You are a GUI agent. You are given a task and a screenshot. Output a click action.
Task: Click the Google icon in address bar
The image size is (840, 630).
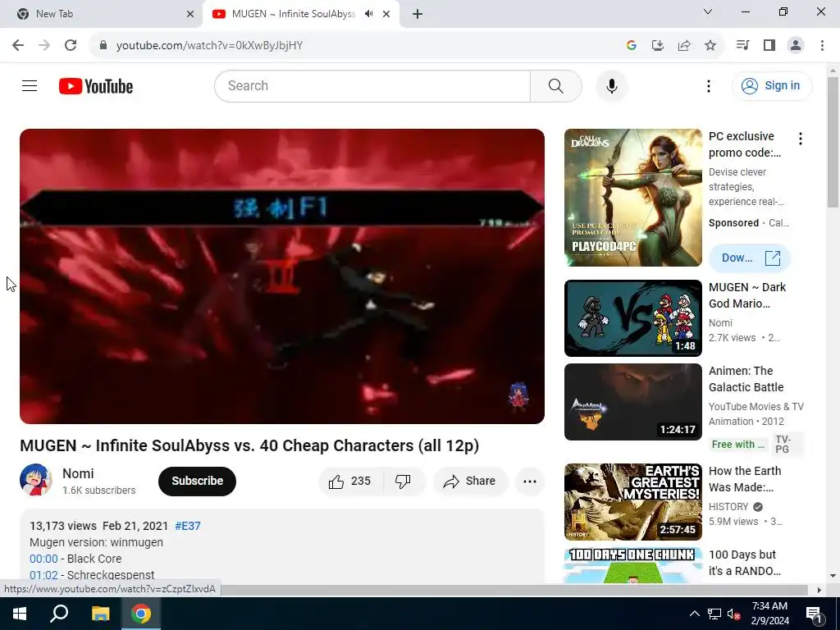(x=631, y=45)
